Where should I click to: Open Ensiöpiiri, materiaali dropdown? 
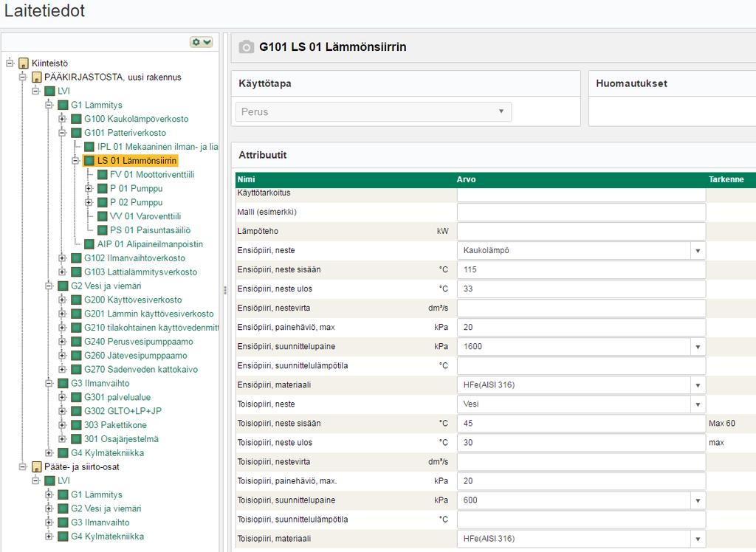pos(698,385)
